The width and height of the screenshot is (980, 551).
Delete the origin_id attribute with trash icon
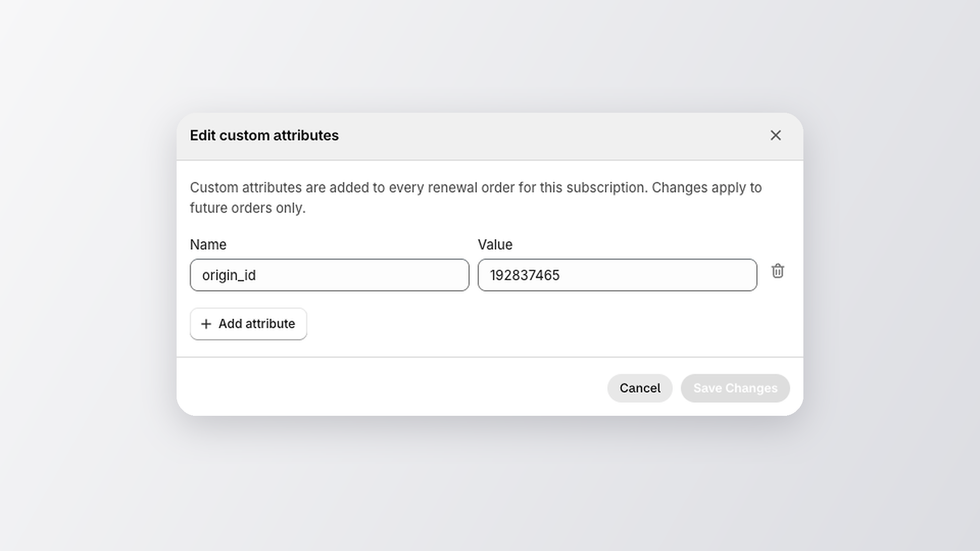(777, 271)
